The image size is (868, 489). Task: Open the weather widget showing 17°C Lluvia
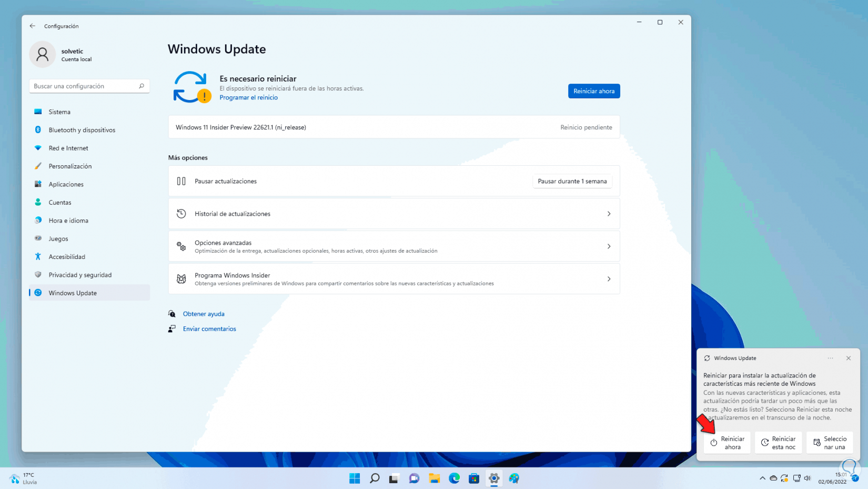pos(23,478)
